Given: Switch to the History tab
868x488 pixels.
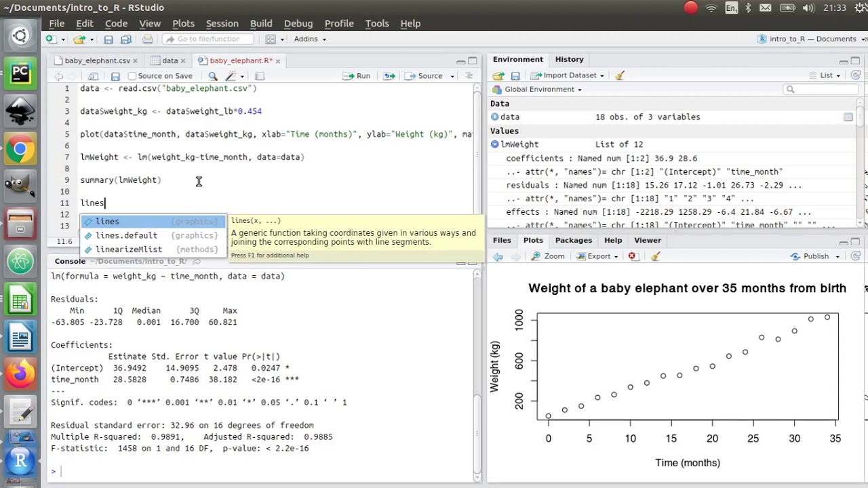Looking at the screenshot, I should coord(569,60).
